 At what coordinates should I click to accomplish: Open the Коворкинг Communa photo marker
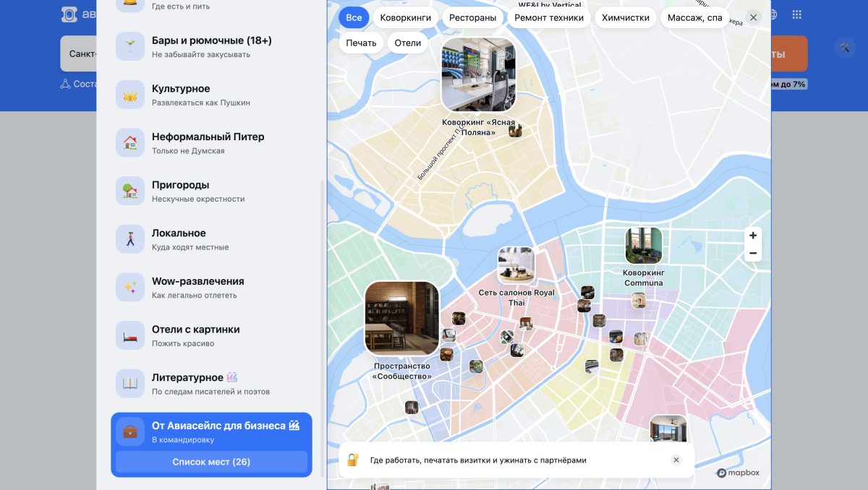coord(643,246)
